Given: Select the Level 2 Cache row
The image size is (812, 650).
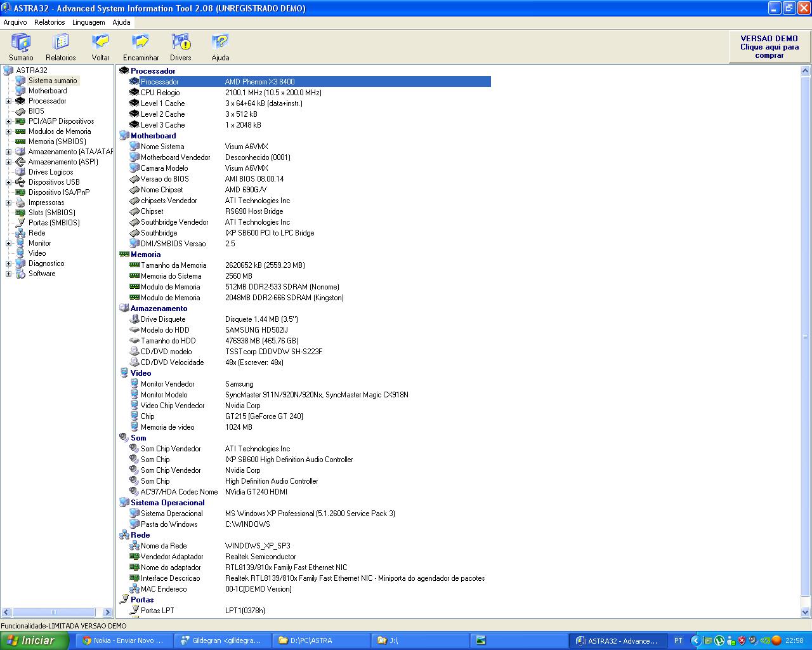Looking at the screenshot, I should pos(310,114).
